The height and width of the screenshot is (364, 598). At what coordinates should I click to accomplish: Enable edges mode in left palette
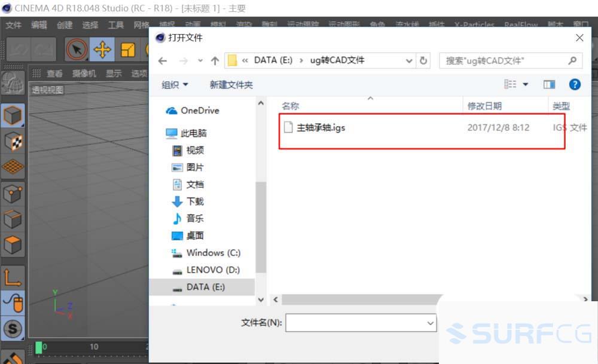pos(13,219)
